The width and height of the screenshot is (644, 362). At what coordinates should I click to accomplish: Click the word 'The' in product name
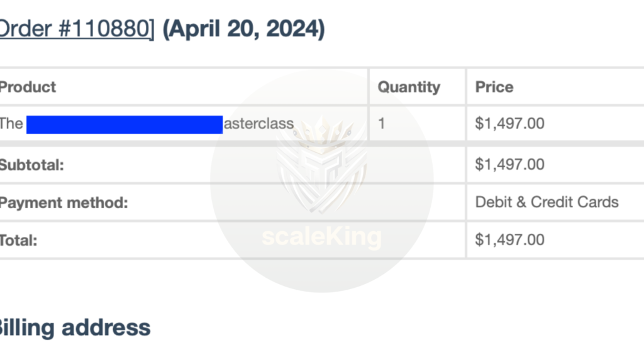[x=11, y=124]
